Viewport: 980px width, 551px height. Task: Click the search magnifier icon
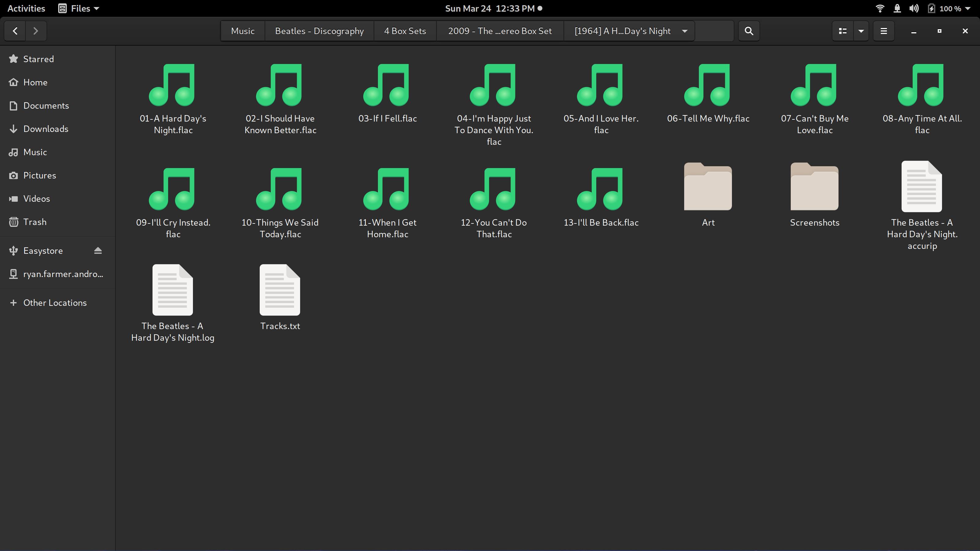point(749,31)
